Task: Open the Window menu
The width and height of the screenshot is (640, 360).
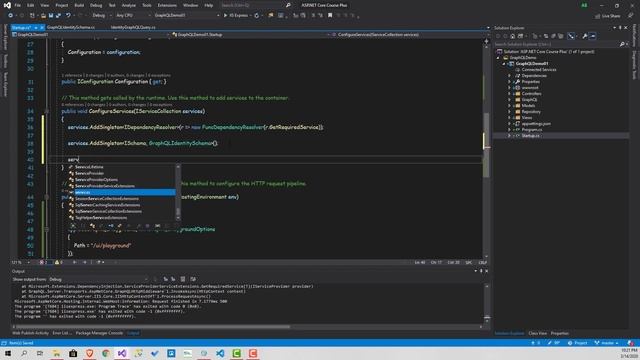Action: coord(190,5)
